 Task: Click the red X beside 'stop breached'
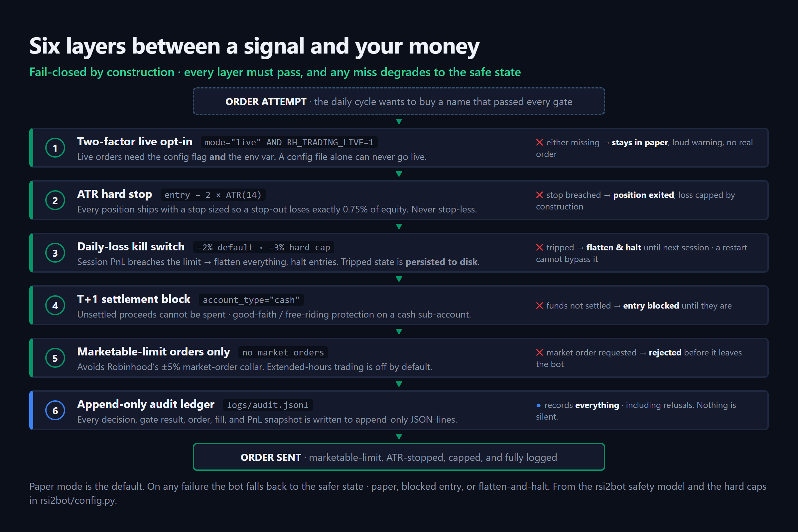539,195
